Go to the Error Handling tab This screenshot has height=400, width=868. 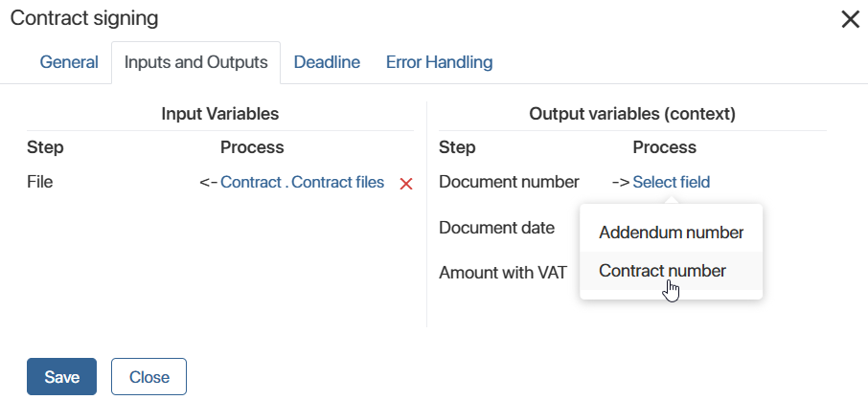(439, 62)
